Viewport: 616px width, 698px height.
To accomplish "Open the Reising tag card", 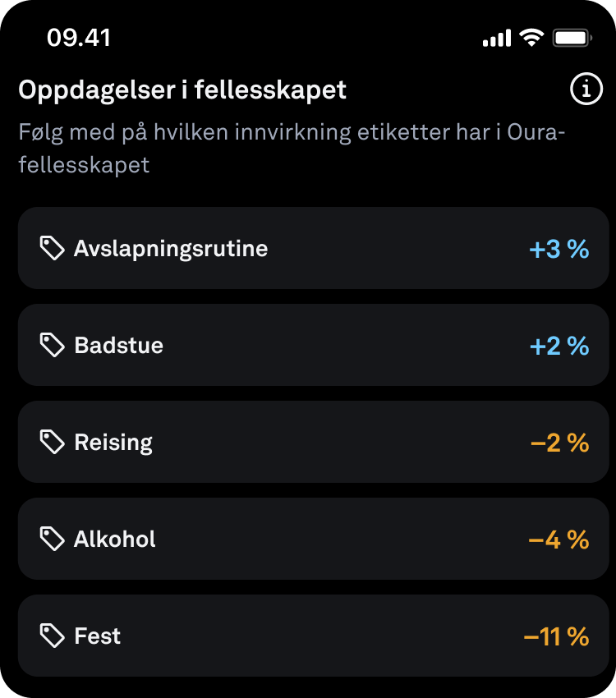I will tap(314, 442).
